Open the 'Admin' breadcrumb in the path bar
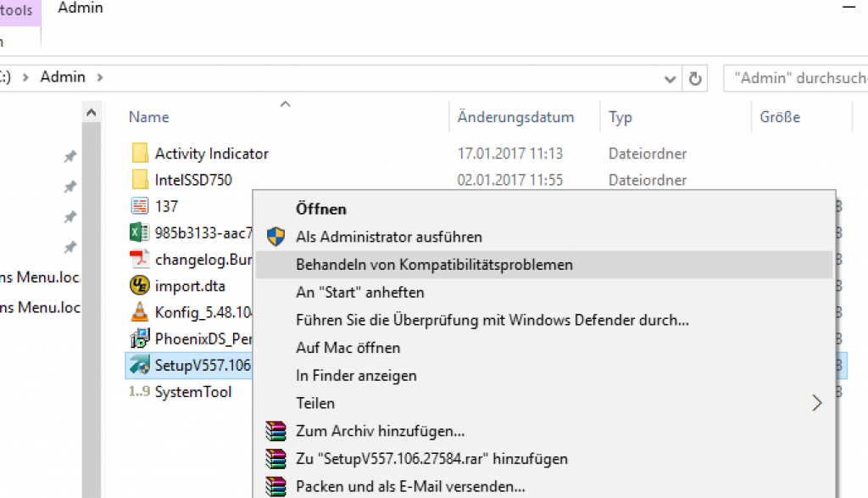 click(x=63, y=76)
